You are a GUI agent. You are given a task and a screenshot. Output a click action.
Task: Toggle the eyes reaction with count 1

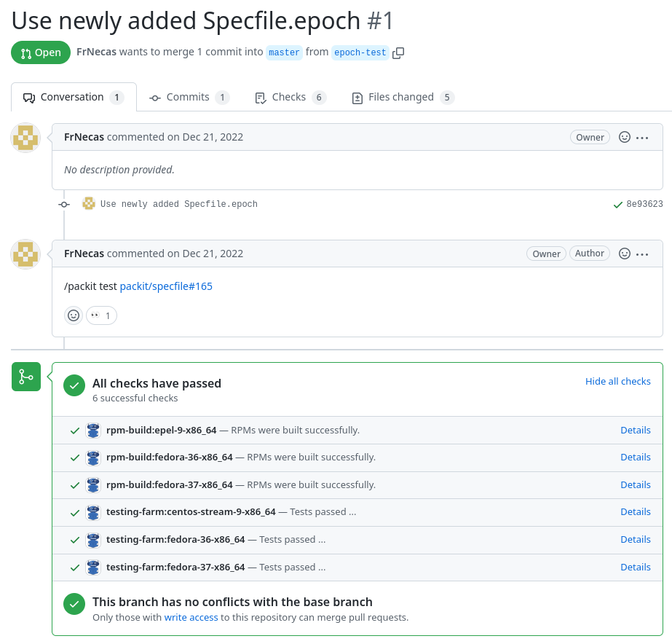101,315
